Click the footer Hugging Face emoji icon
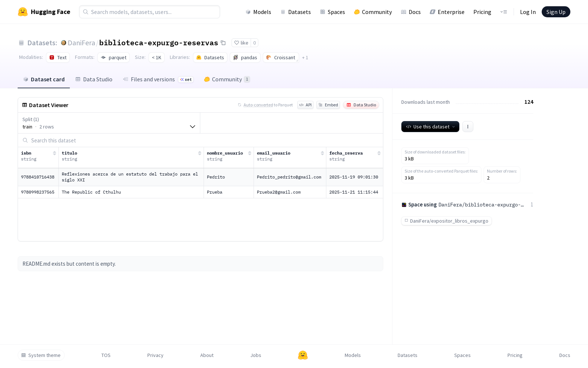Viewport: 588px width, 368px height. [303, 355]
